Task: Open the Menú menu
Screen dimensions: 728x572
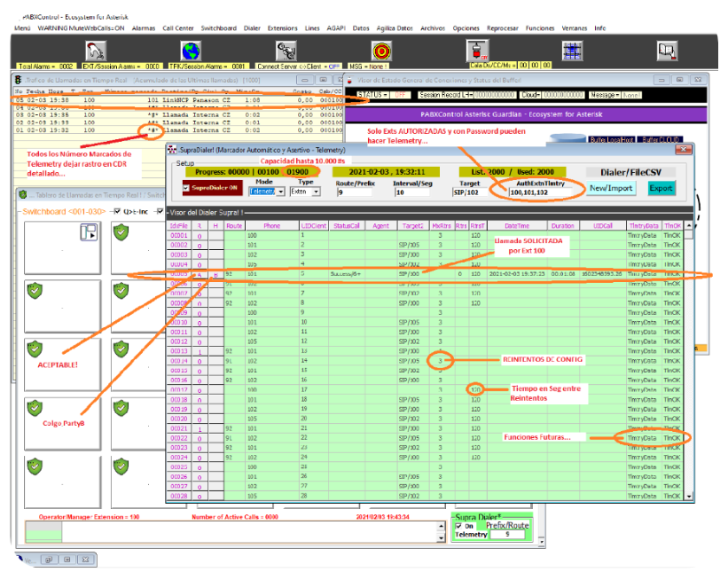Action: (22, 28)
